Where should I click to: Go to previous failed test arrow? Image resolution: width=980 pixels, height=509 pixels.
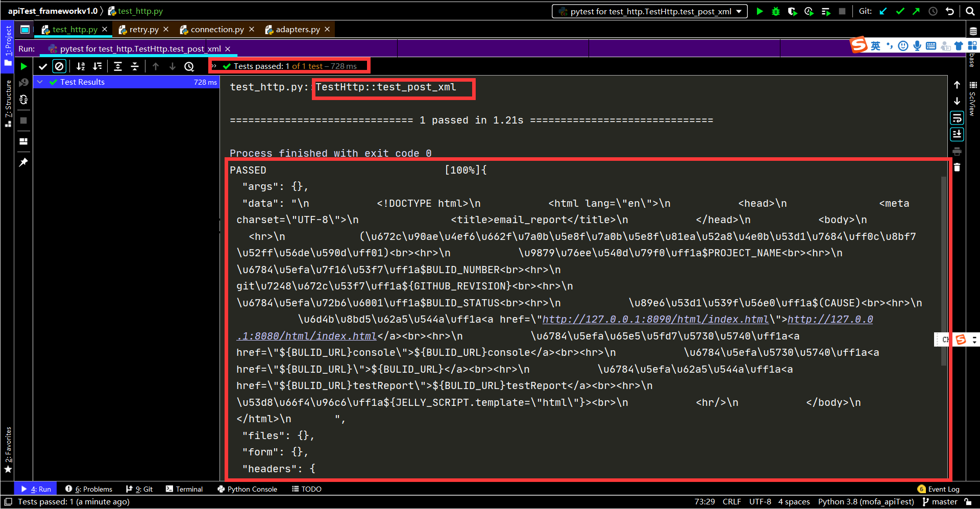tap(156, 66)
